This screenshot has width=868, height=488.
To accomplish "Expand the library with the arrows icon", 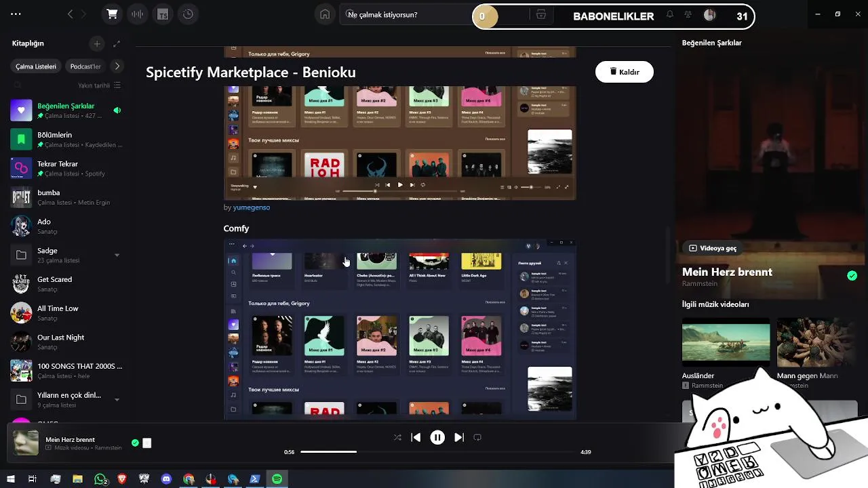I will tap(117, 43).
